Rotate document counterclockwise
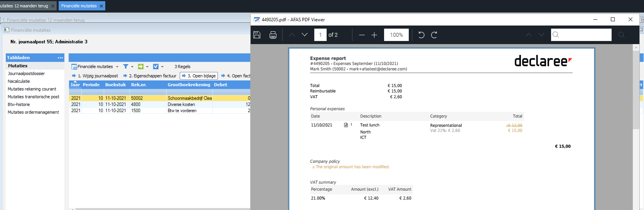This screenshot has height=210, width=644. [x=421, y=35]
